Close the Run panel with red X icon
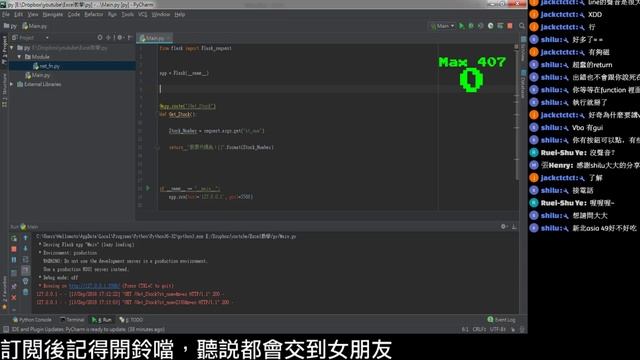 pos(14,298)
